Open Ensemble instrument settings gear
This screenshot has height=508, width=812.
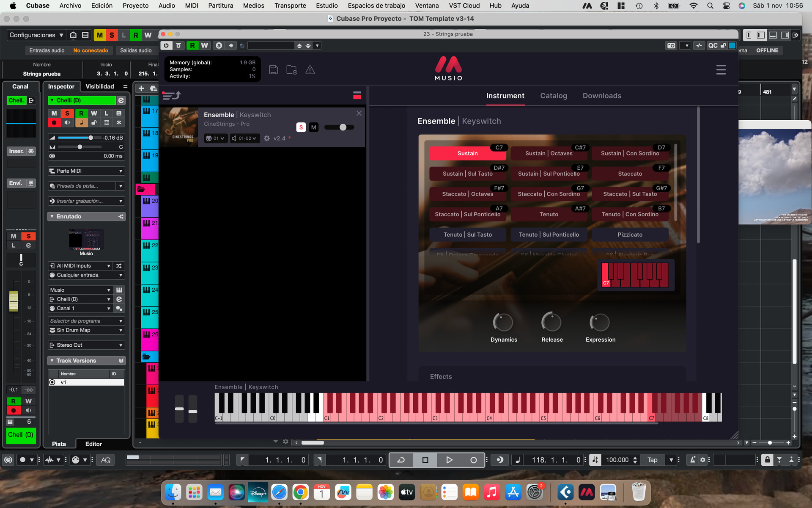pos(267,138)
